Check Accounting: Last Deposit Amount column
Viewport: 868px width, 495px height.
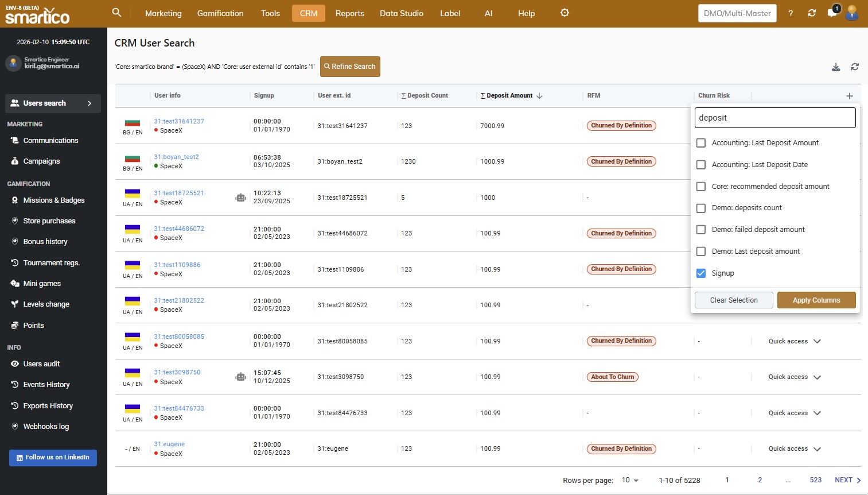(700, 143)
